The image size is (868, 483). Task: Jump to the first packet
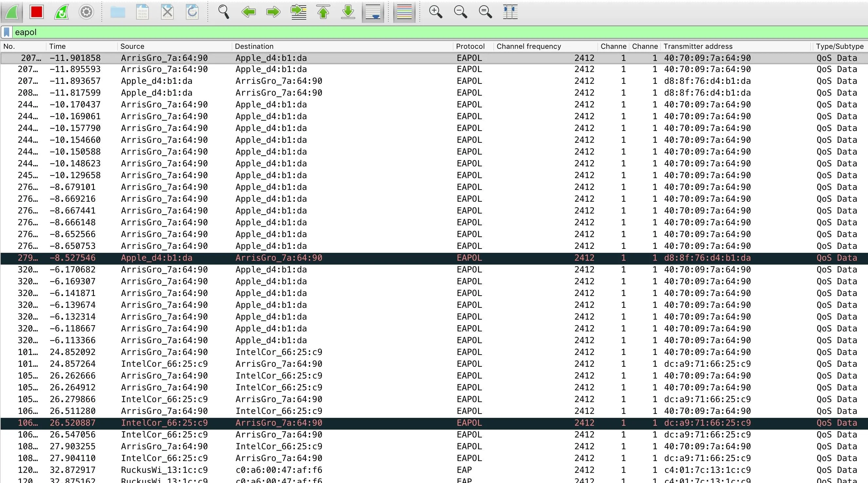pos(323,12)
